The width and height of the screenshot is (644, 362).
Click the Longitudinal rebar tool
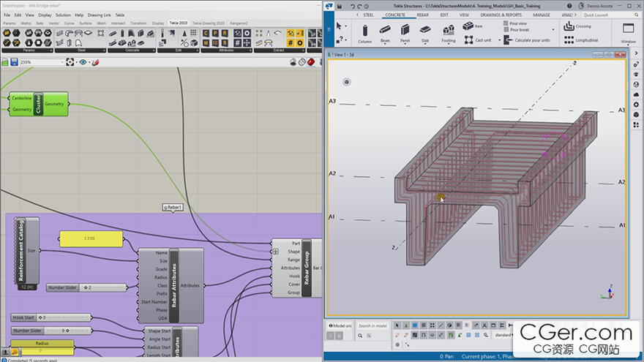(x=581, y=40)
